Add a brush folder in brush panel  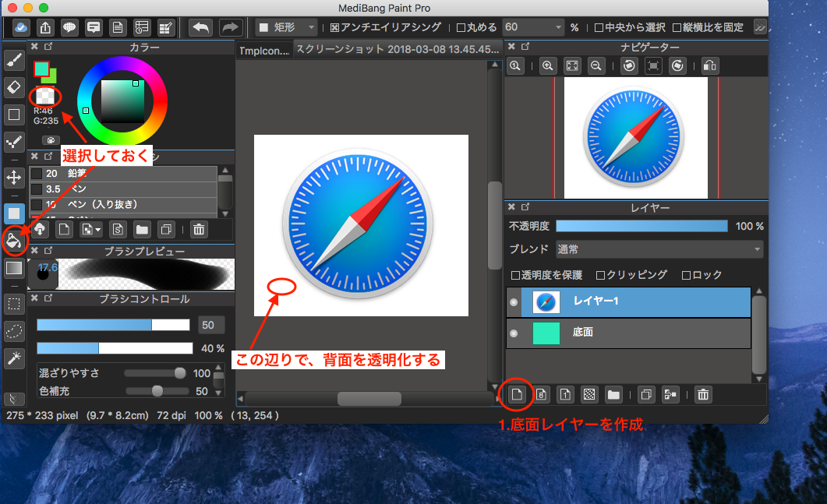point(142,229)
